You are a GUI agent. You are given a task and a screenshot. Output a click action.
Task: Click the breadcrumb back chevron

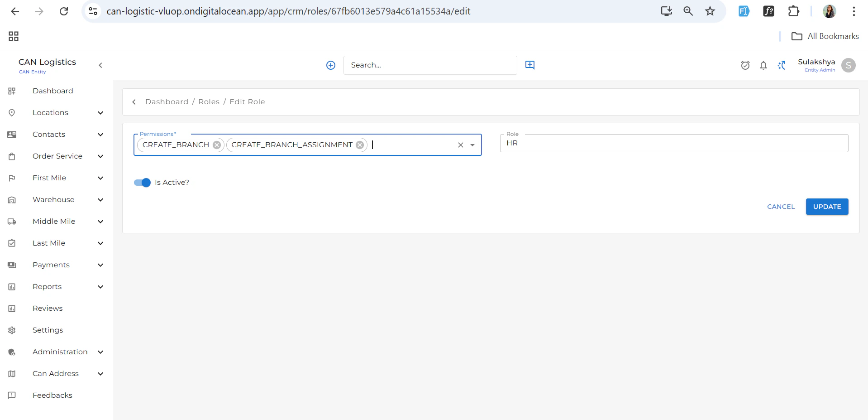(x=134, y=102)
